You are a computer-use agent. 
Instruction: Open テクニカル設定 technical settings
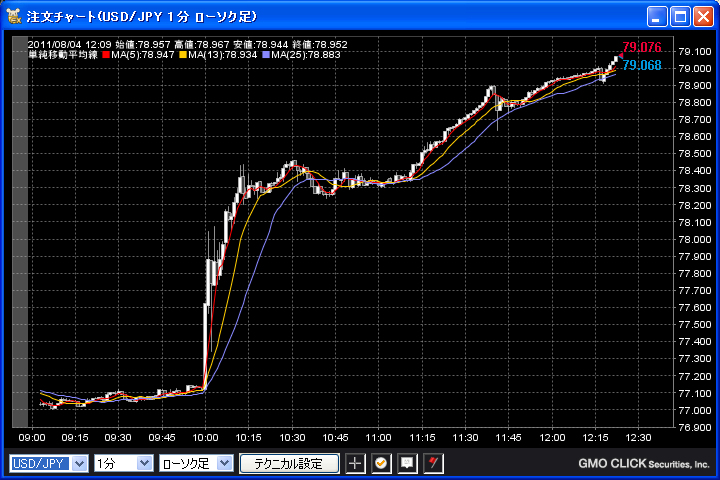[x=289, y=463]
